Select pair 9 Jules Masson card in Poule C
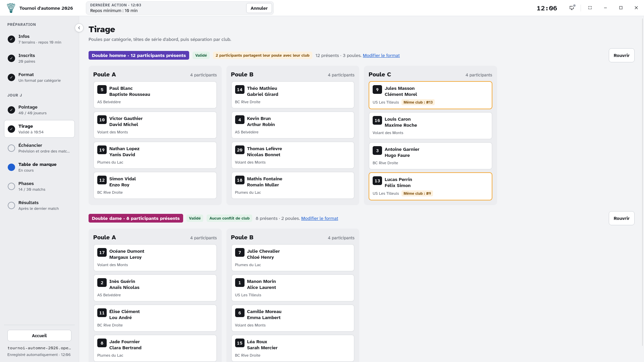 click(x=430, y=95)
